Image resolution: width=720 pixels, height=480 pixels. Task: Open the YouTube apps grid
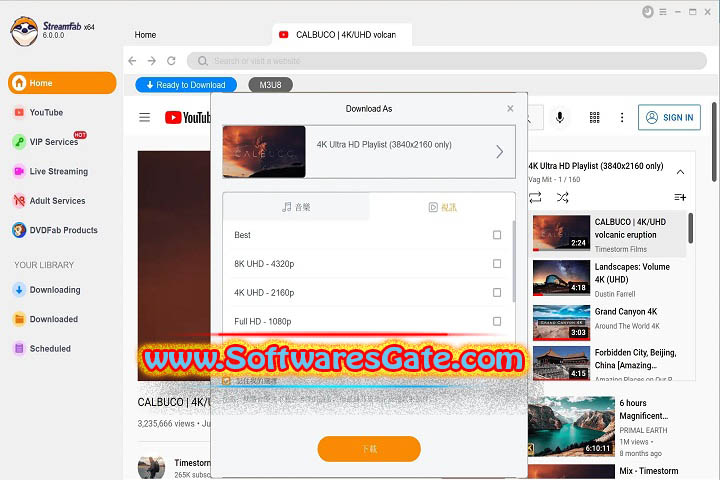595,118
